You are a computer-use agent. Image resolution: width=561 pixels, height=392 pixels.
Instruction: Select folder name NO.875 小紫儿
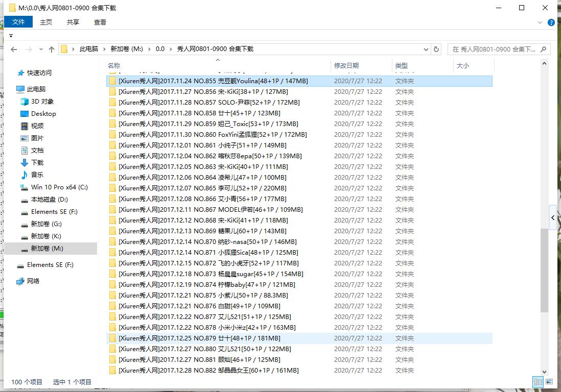(x=203, y=296)
